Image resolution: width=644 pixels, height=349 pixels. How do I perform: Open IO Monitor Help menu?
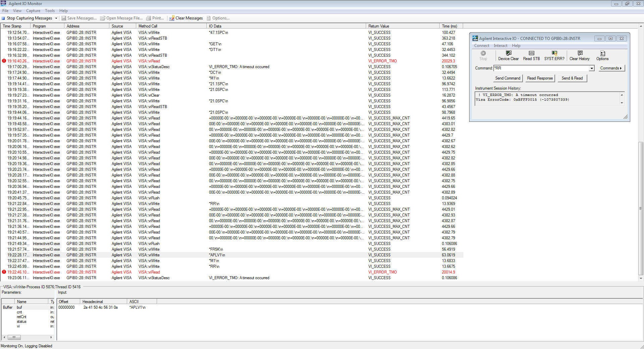click(x=63, y=11)
